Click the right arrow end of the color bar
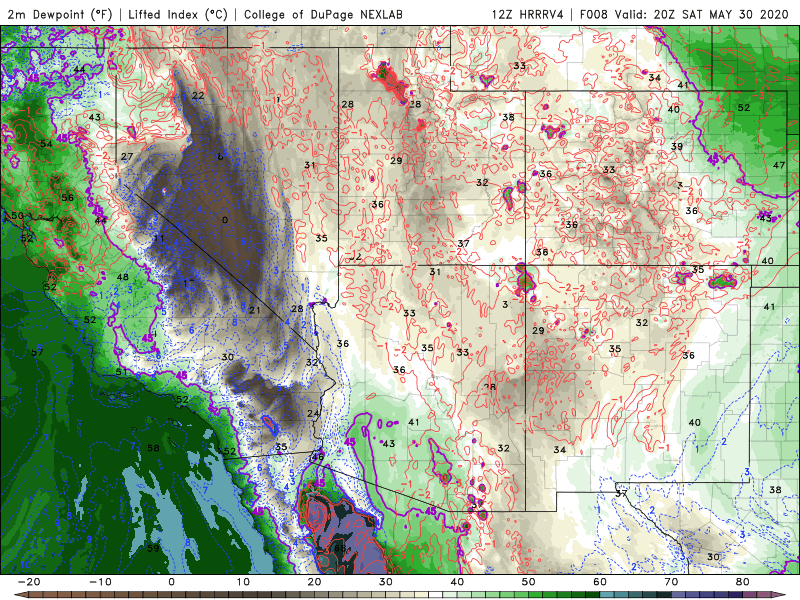The height and width of the screenshot is (600, 800). pyautogui.click(x=780, y=595)
